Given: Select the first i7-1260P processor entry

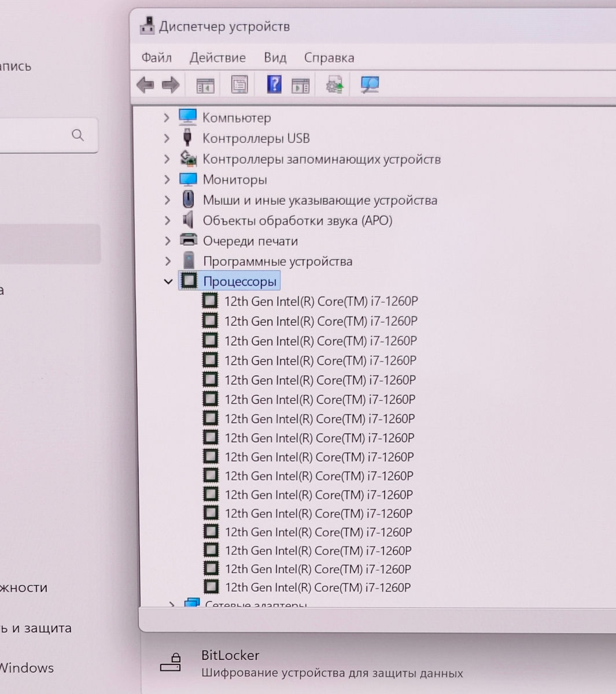Looking at the screenshot, I should pyautogui.click(x=320, y=301).
